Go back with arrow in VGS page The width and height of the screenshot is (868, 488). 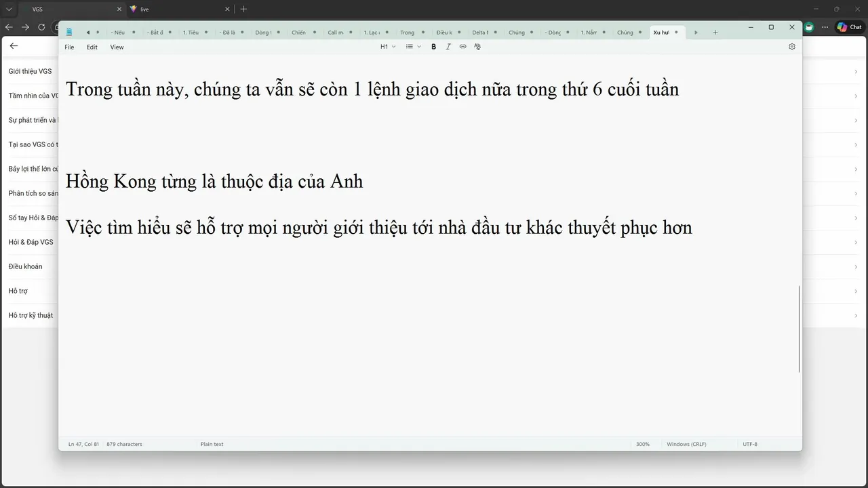[x=14, y=46]
